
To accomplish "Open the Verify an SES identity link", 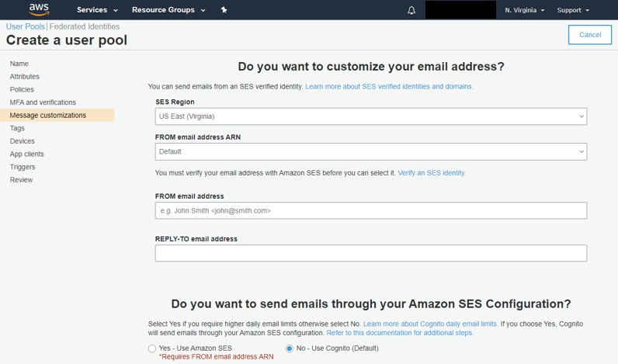I will coord(432,173).
